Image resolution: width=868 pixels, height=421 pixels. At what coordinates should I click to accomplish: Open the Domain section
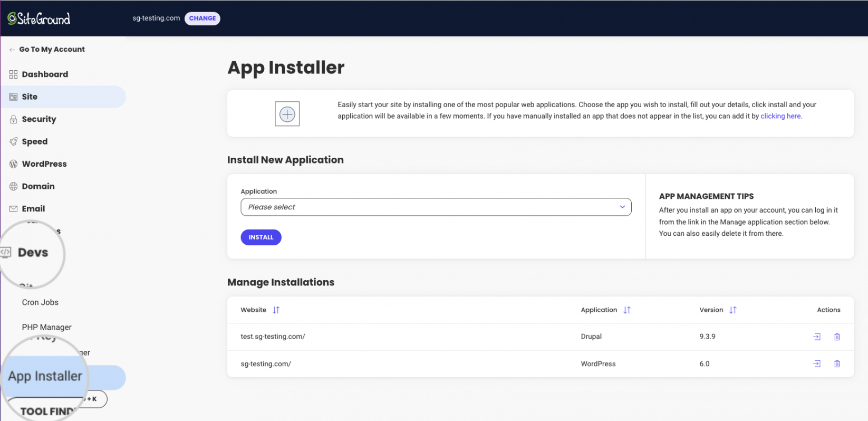[38, 186]
